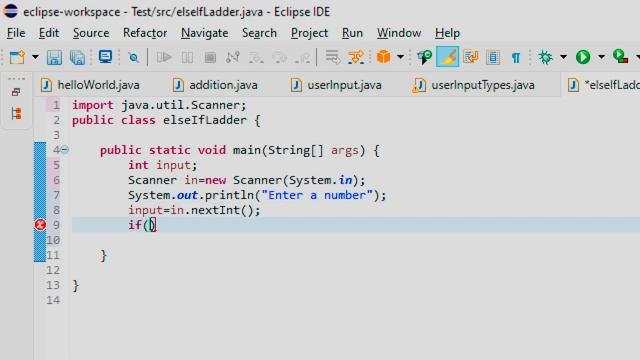Click the orange box toolbar icon
This screenshot has height=360, width=640.
(x=383, y=57)
